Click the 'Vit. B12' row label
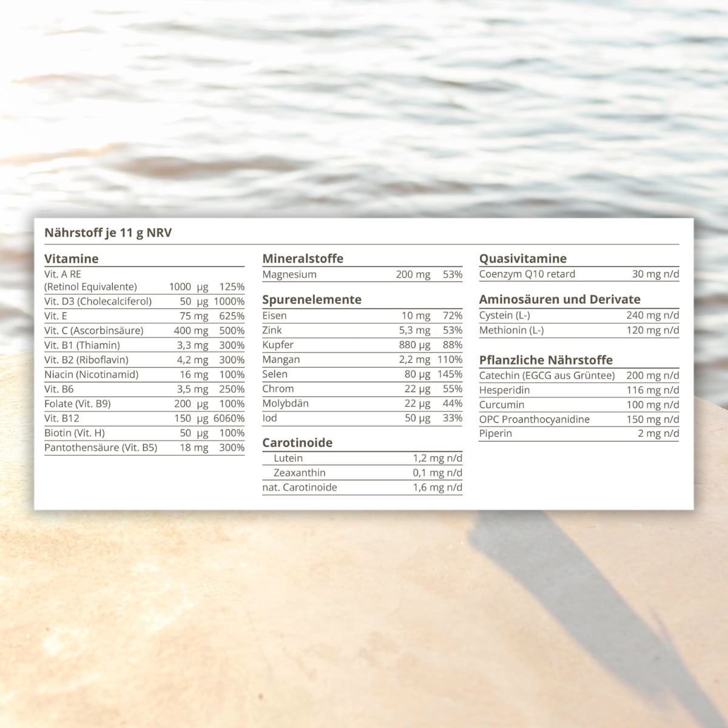The width and height of the screenshot is (728, 728). tap(62, 418)
